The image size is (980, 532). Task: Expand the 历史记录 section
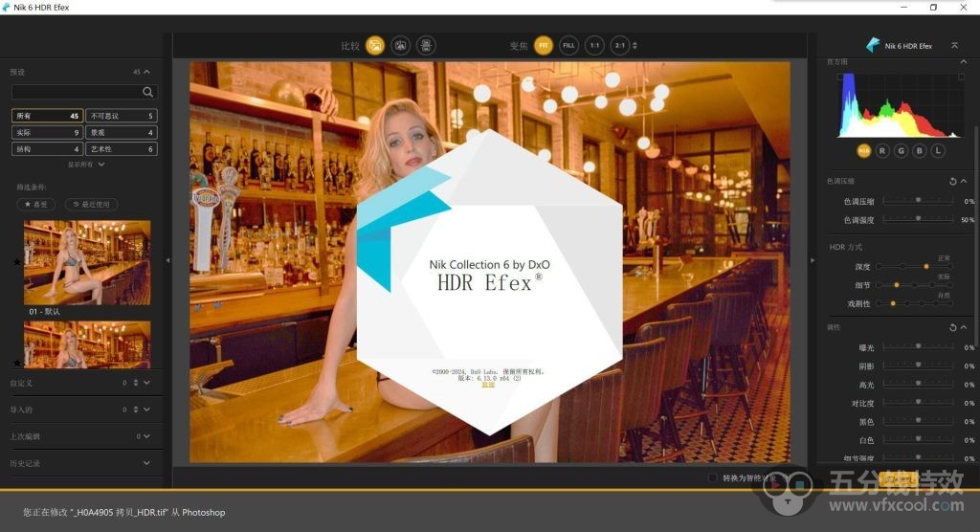[84, 463]
